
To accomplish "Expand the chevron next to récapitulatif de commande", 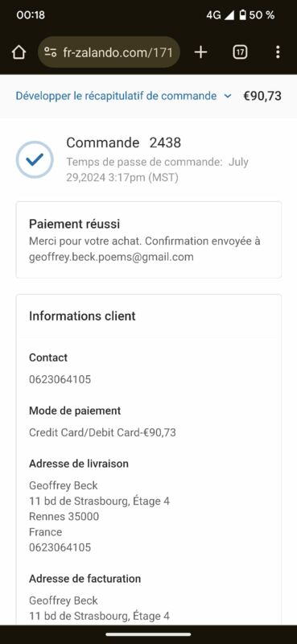I will click(228, 96).
